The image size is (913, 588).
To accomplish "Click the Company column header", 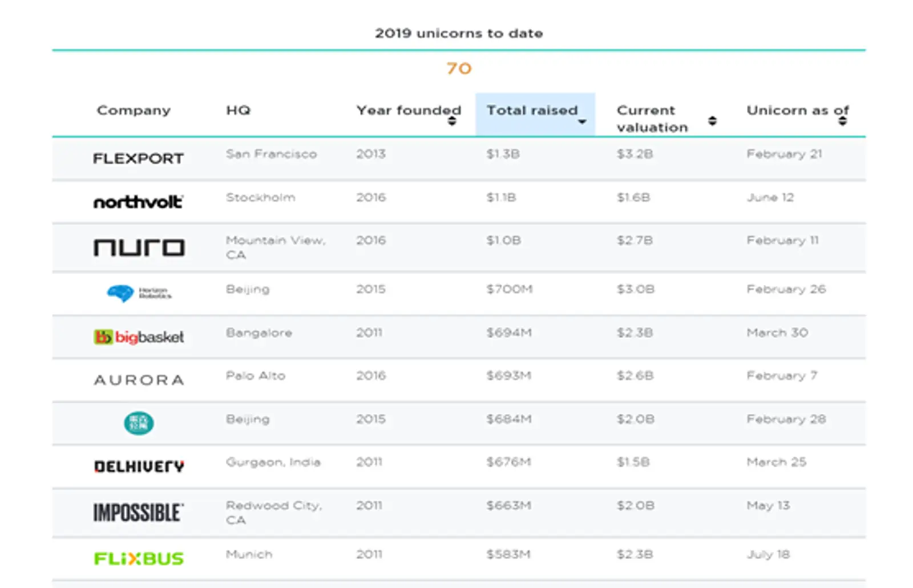I will click(x=134, y=111).
